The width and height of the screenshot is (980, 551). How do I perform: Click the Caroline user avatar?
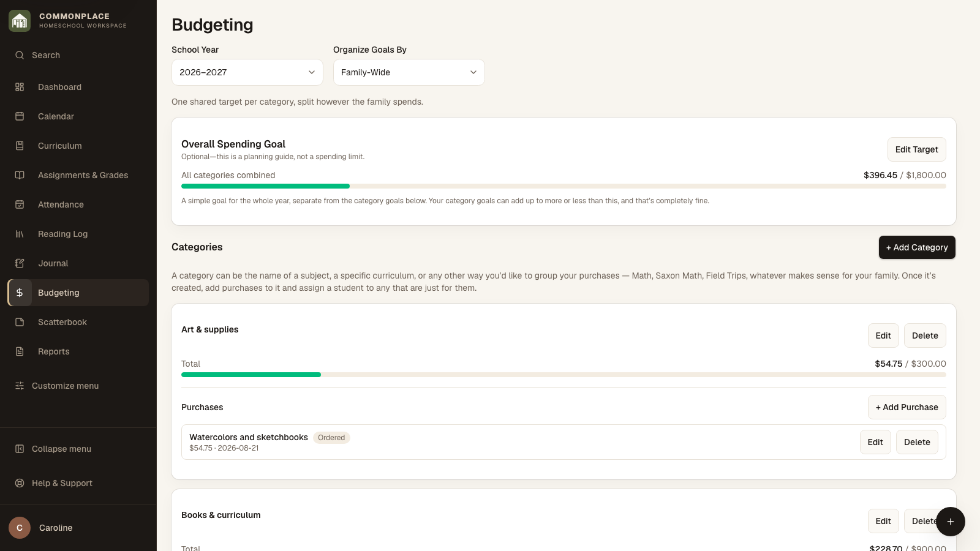[x=20, y=528]
